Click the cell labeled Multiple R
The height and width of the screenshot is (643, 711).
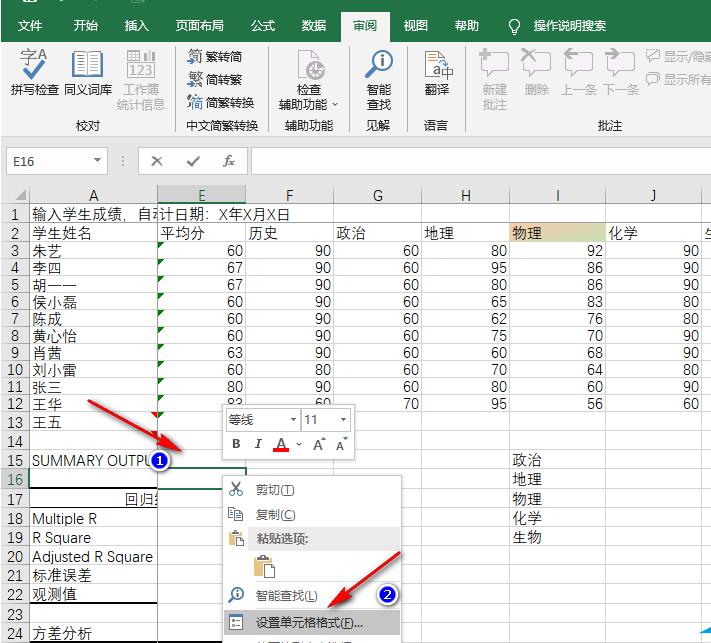pyautogui.click(x=93, y=518)
